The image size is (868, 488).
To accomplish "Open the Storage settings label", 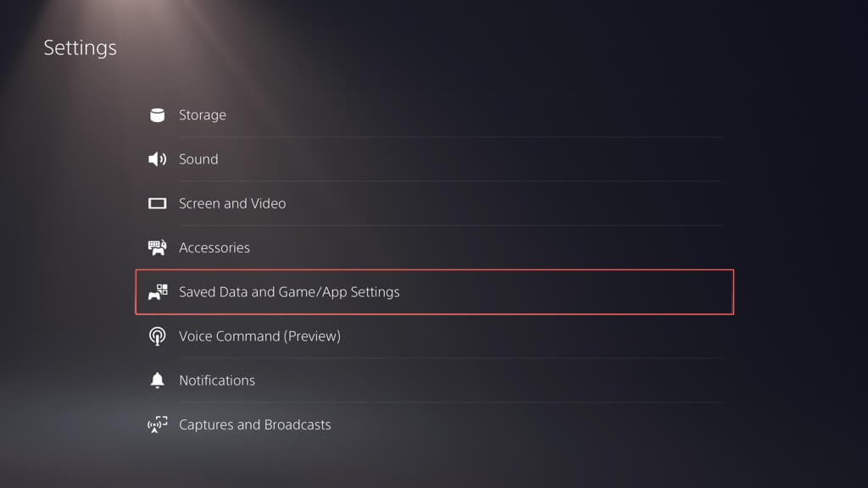I will (x=202, y=115).
